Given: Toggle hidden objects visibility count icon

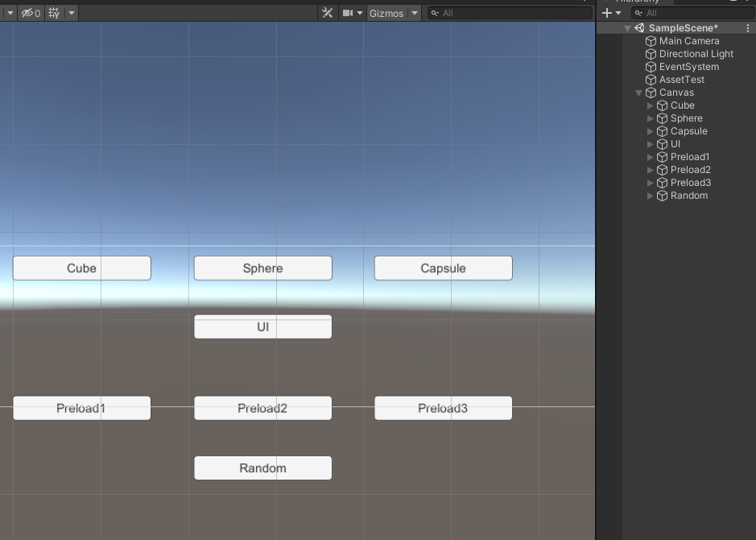Looking at the screenshot, I should click(31, 13).
